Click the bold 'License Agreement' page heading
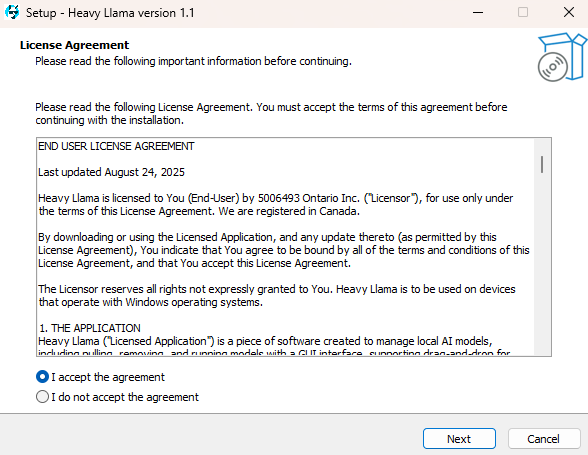Screen dimensions: 588x455 click(x=74, y=45)
